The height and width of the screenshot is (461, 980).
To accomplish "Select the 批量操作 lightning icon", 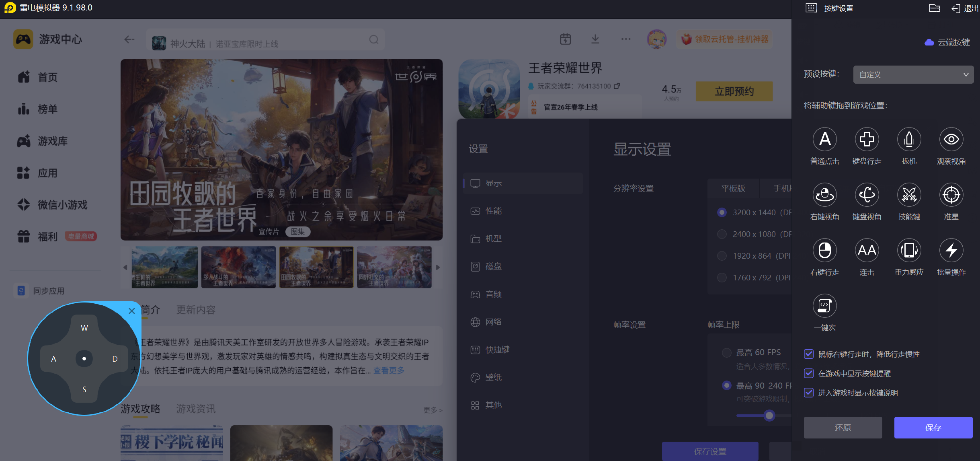I will (x=951, y=251).
